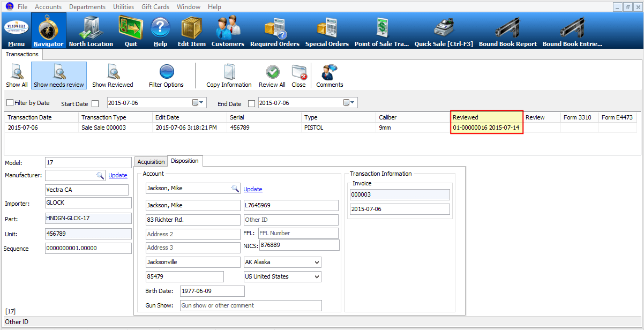This screenshot has height=330, width=644.
Task: Click the city field Jacksonville
Action: tap(193, 262)
